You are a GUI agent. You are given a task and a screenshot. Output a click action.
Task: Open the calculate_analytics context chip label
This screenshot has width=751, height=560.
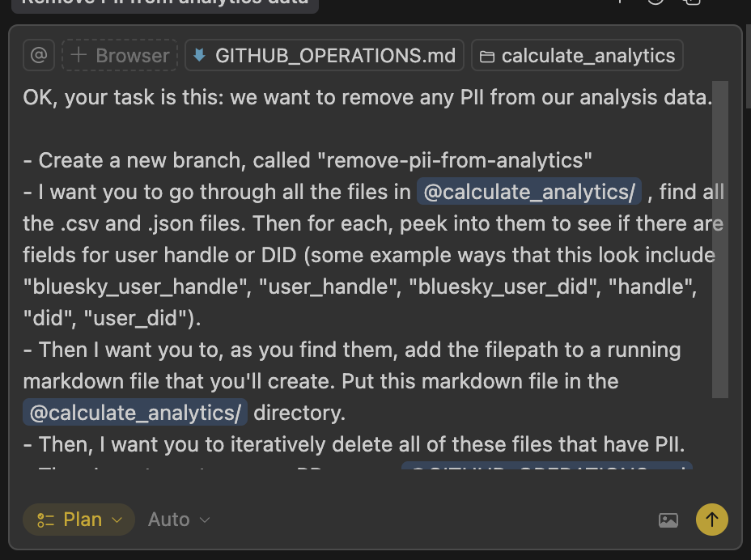click(588, 56)
